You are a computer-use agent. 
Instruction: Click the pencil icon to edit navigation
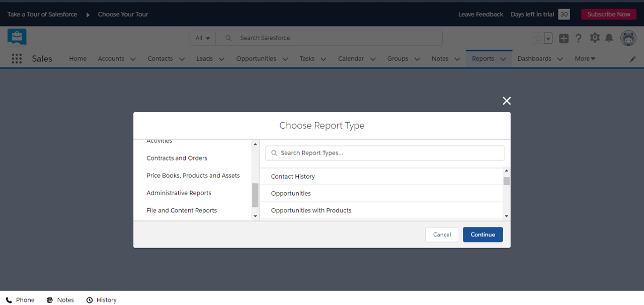633,59
